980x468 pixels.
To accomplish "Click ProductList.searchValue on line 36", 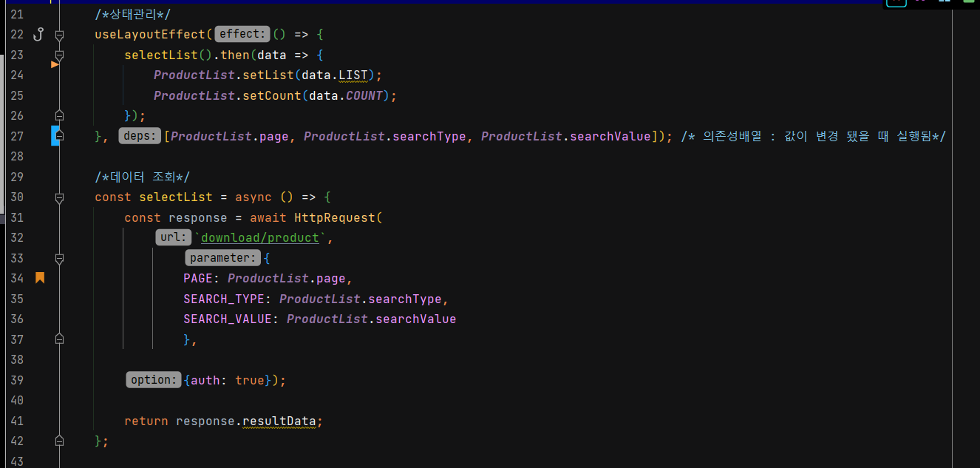I will [x=371, y=319].
